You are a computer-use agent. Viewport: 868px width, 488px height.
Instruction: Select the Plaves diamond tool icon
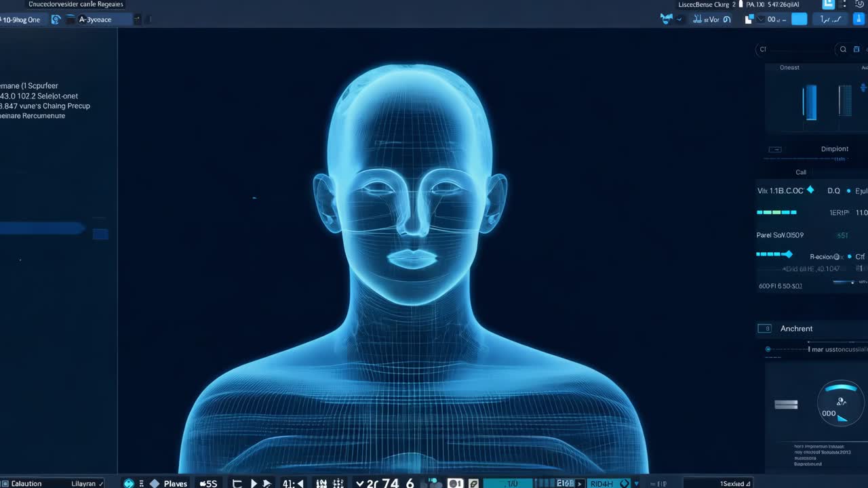[x=155, y=483]
